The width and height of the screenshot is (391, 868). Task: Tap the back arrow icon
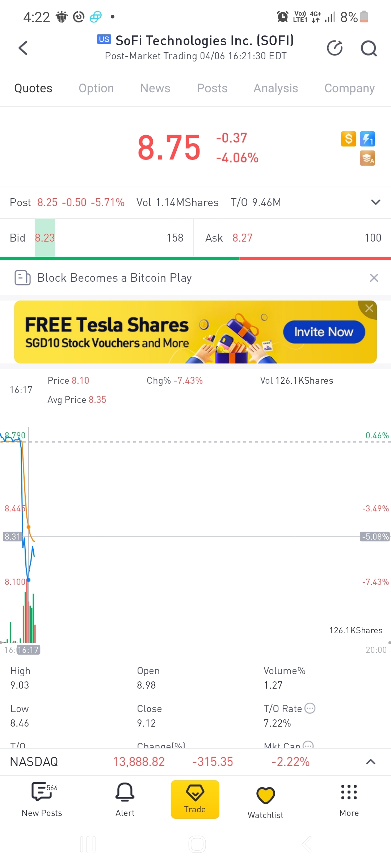tap(23, 48)
